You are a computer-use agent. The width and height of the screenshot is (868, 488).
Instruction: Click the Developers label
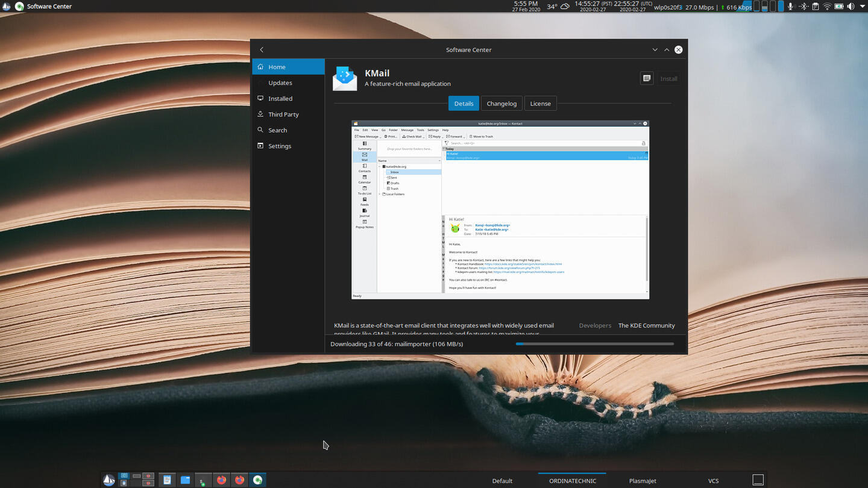point(595,325)
